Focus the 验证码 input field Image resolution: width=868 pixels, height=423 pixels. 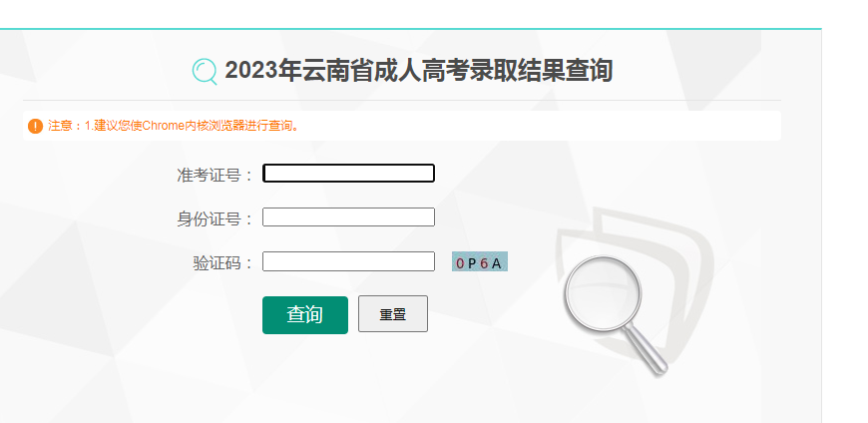click(348, 261)
